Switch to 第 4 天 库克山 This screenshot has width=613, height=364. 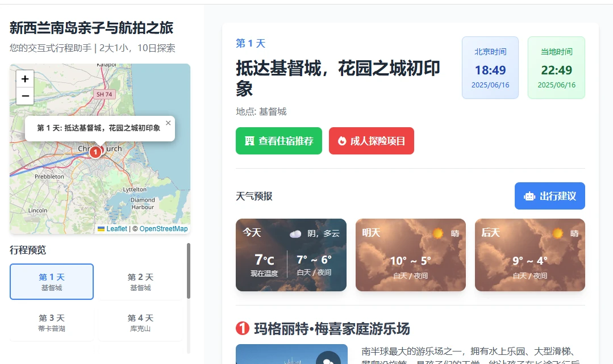[140, 323]
